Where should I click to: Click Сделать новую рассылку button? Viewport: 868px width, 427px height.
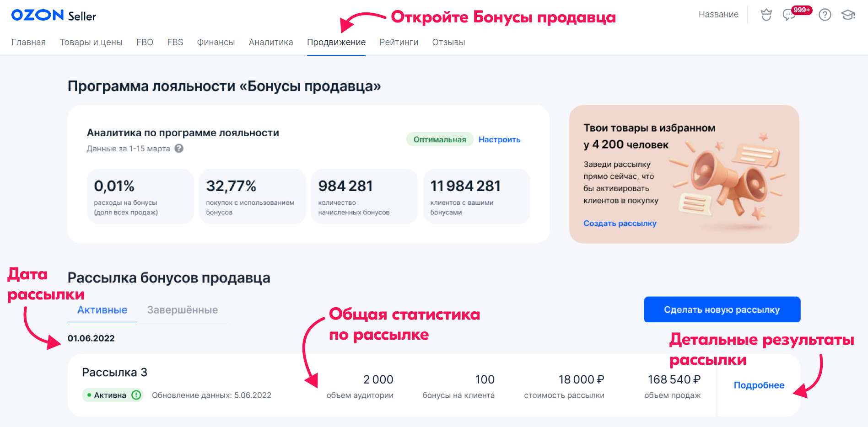point(722,310)
